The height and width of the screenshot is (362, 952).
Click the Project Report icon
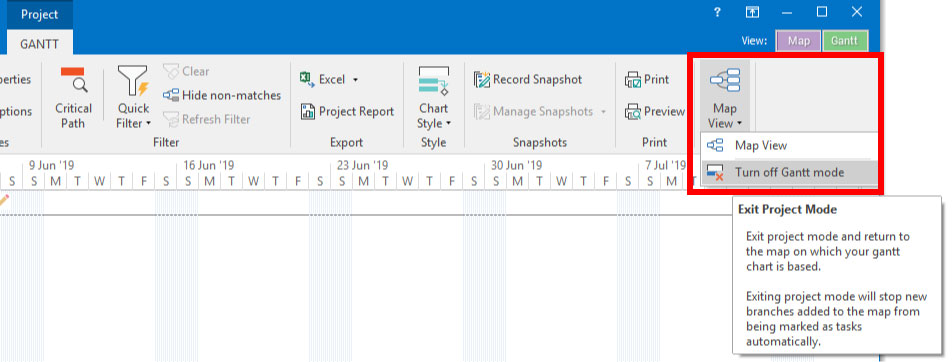[x=308, y=112]
